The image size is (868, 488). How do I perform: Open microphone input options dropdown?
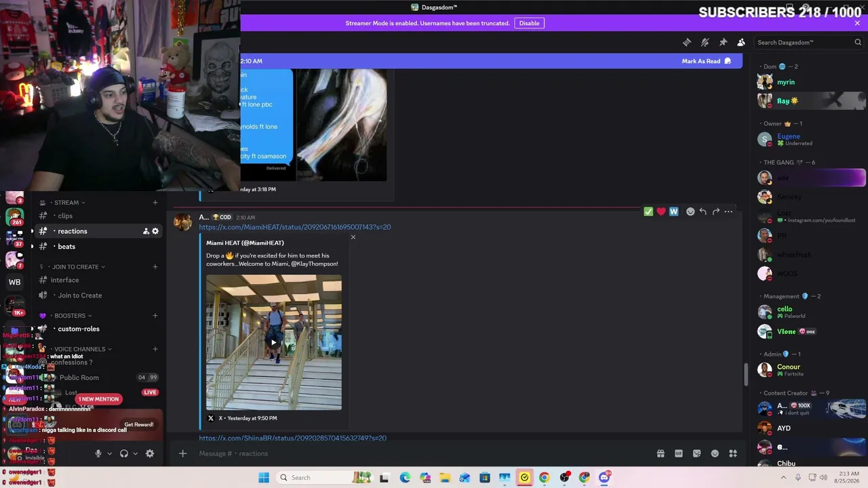[109, 453]
